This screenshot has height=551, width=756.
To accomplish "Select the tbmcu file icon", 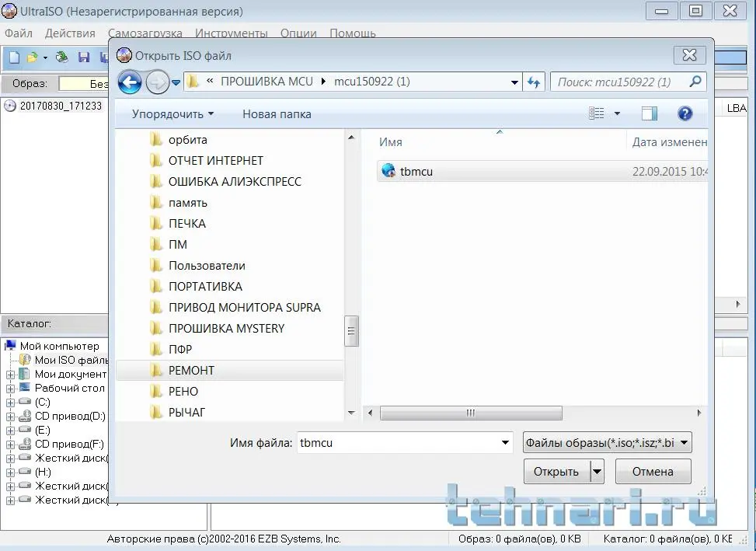I will click(x=388, y=171).
